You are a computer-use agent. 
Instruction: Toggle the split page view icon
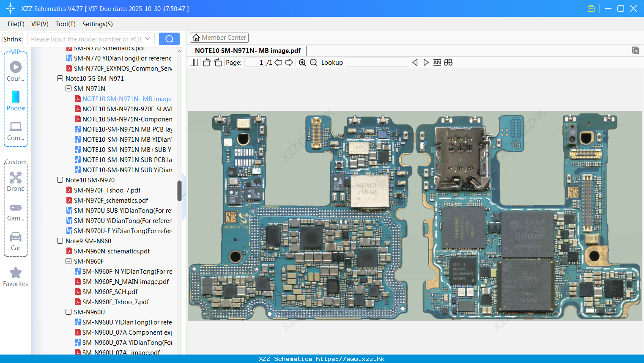coord(194,62)
